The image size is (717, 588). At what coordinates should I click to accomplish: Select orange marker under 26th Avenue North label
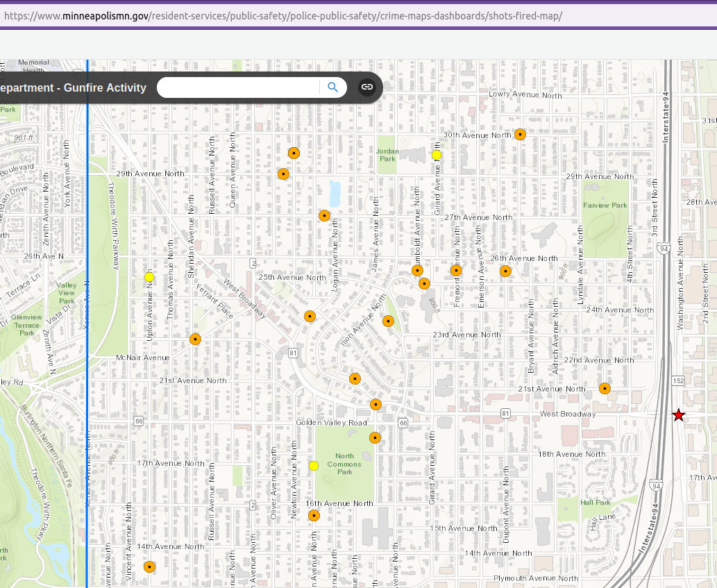505,271
